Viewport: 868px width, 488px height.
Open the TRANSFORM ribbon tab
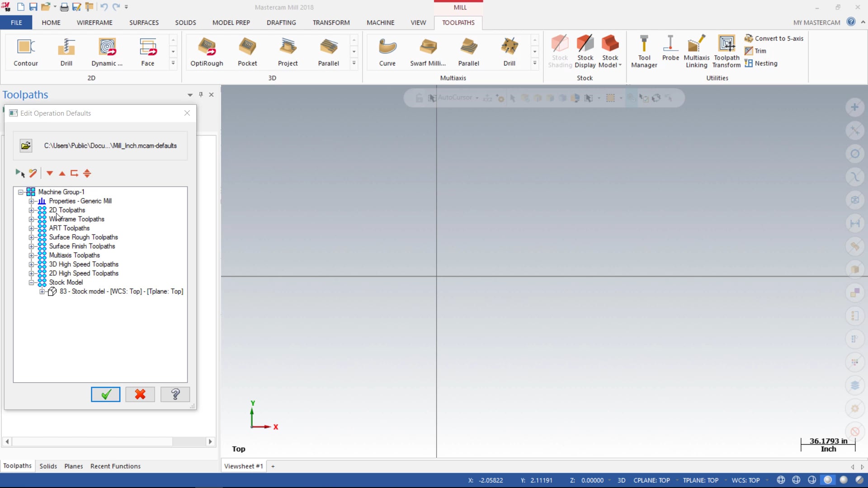[331, 22]
